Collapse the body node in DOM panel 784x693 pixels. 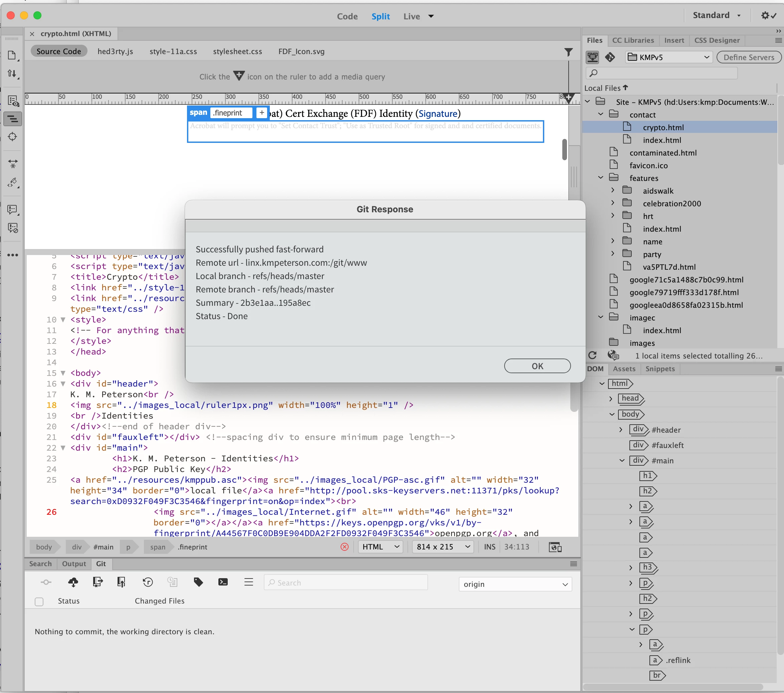pyautogui.click(x=612, y=414)
